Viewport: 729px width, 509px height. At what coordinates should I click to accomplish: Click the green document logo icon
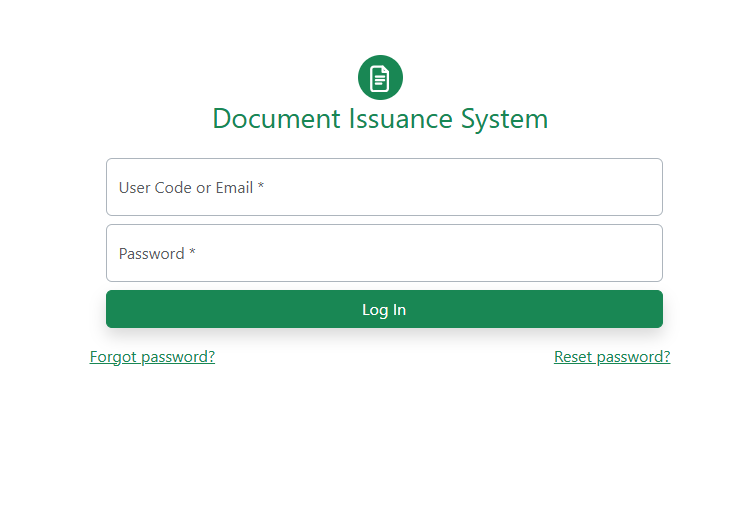tap(380, 78)
